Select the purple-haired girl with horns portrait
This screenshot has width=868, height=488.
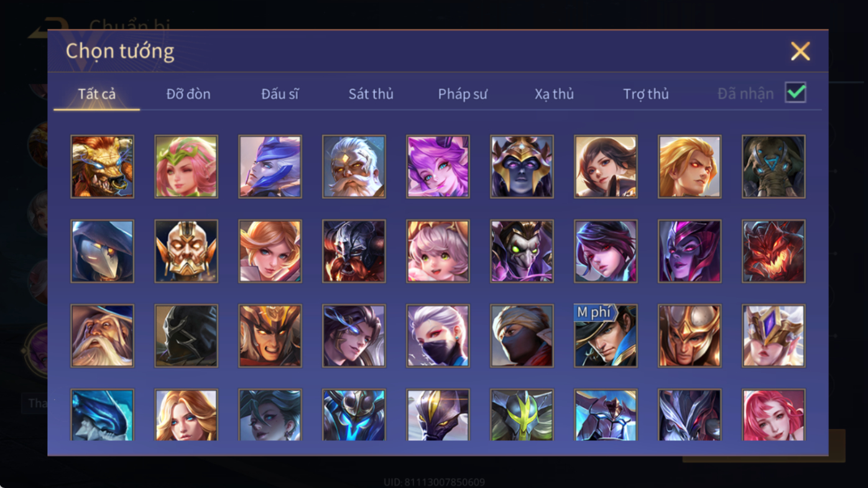pyautogui.click(x=438, y=167)
